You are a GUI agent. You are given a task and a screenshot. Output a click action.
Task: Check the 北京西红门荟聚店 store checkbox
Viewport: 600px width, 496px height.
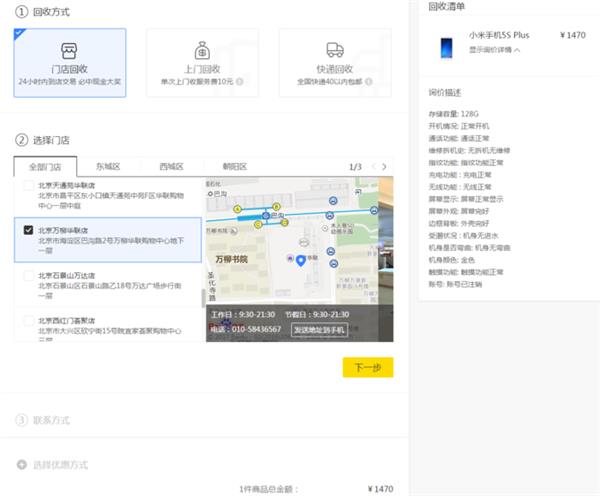click(x=29, y=320)
